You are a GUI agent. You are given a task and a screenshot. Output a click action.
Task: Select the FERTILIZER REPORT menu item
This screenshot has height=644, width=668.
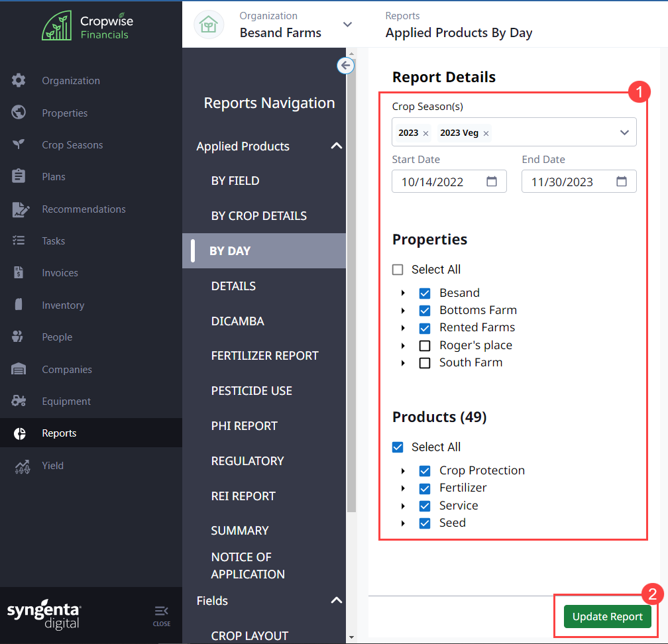pos(264,356)
